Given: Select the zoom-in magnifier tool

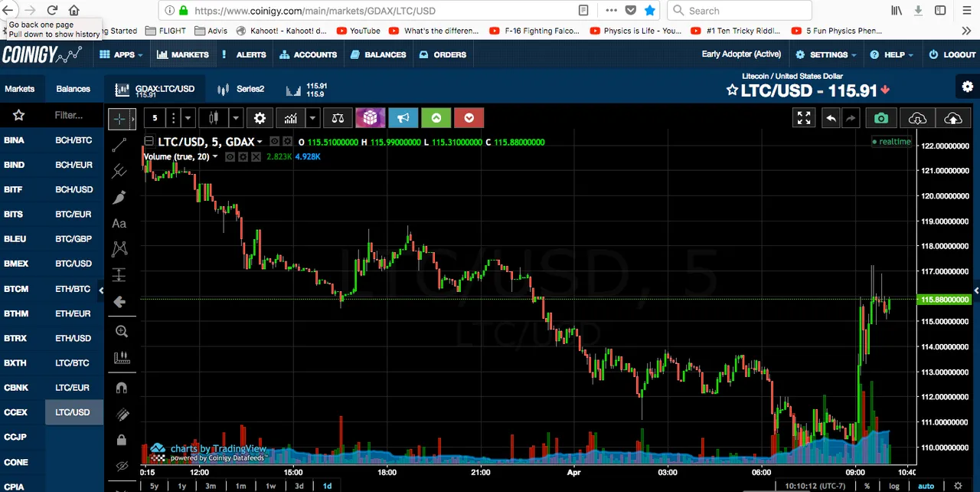Looking at the screenshot, I should [121, 331].
